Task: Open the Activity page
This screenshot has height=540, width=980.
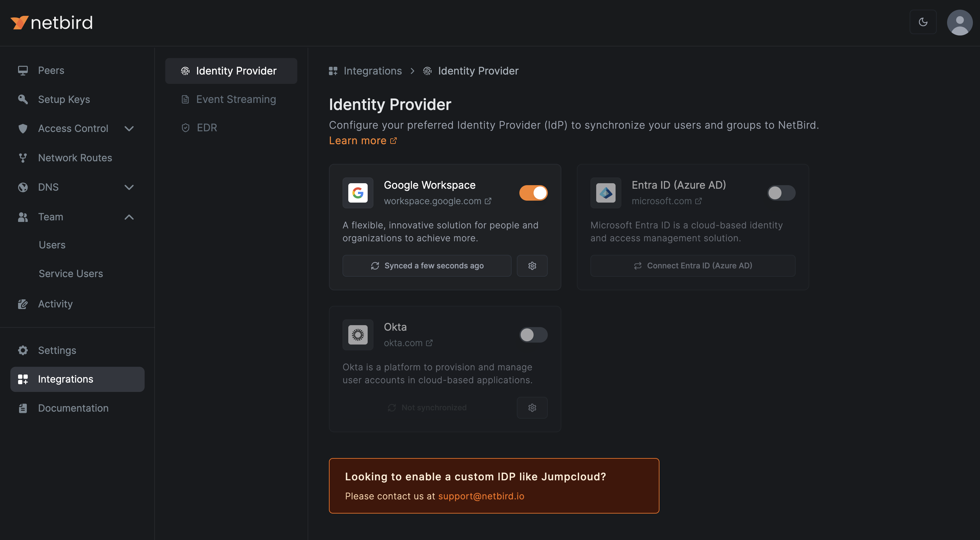Action: pos(55,304)
